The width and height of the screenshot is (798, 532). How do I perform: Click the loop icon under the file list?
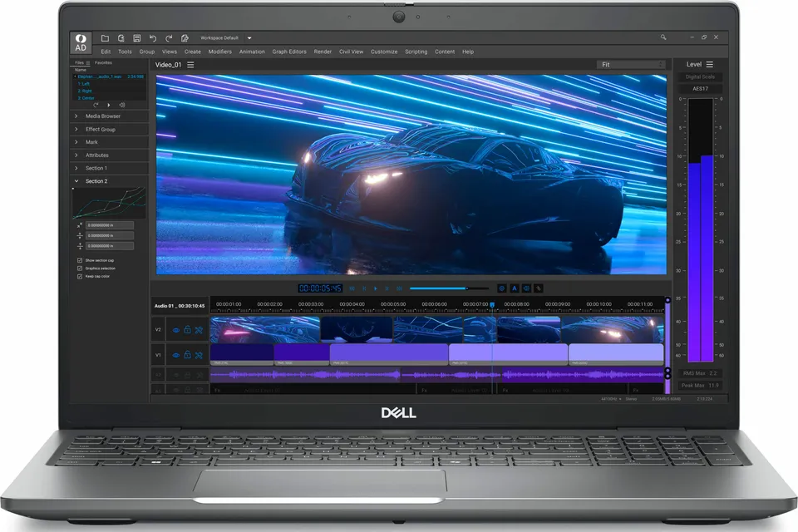coord(95,105)
